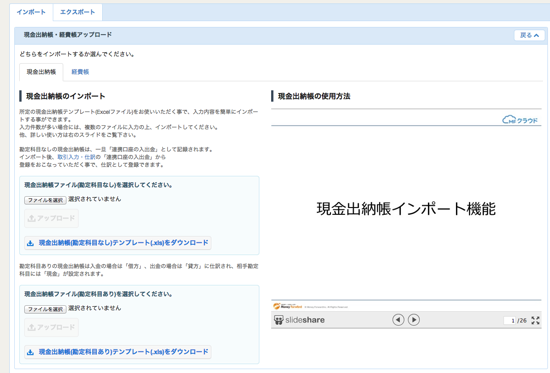The height and width of the screenshot is (373, 550).
Task: Switch to the 経費帳 sub-tab
Action: click(x=80, y=72)
